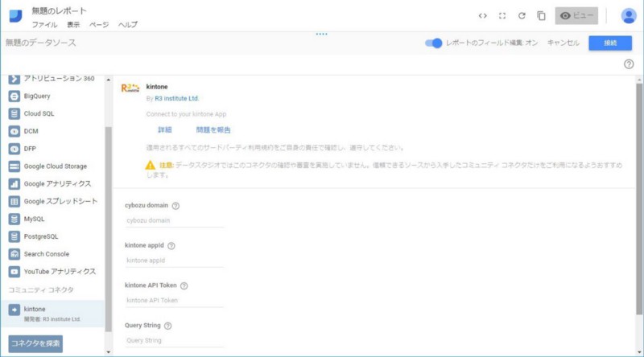Click the connector list scroll down arrow

[x=109, y=352]
